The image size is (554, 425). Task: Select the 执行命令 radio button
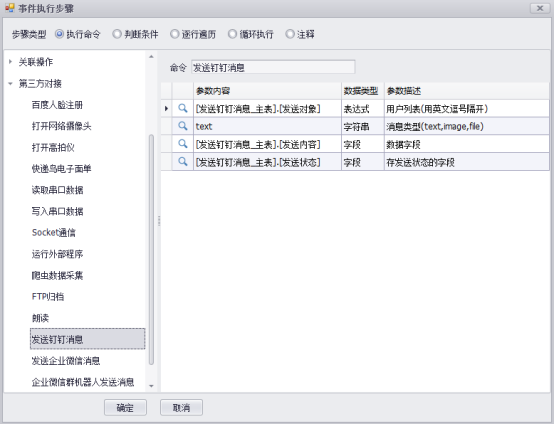click(x=59, y=34)
